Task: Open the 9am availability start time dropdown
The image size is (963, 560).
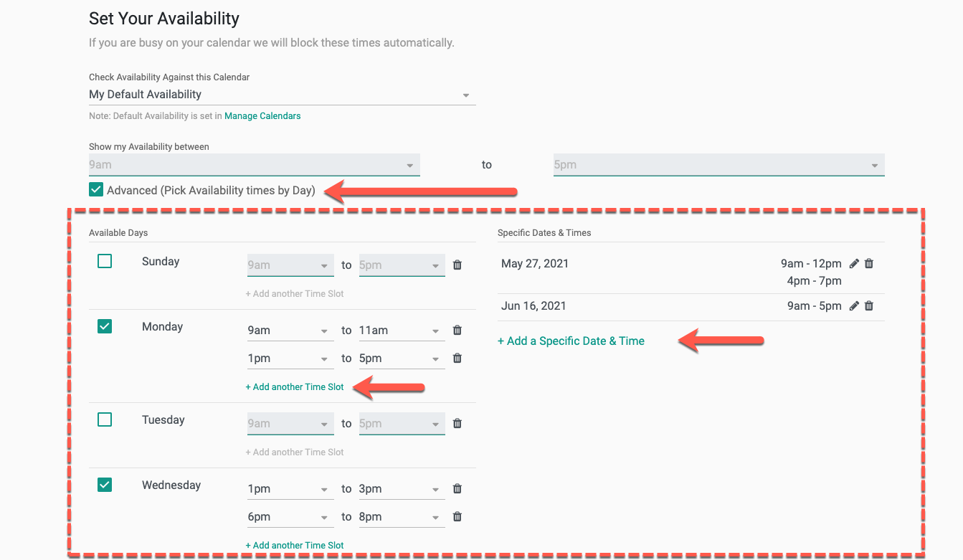Action: pos(410,164)
